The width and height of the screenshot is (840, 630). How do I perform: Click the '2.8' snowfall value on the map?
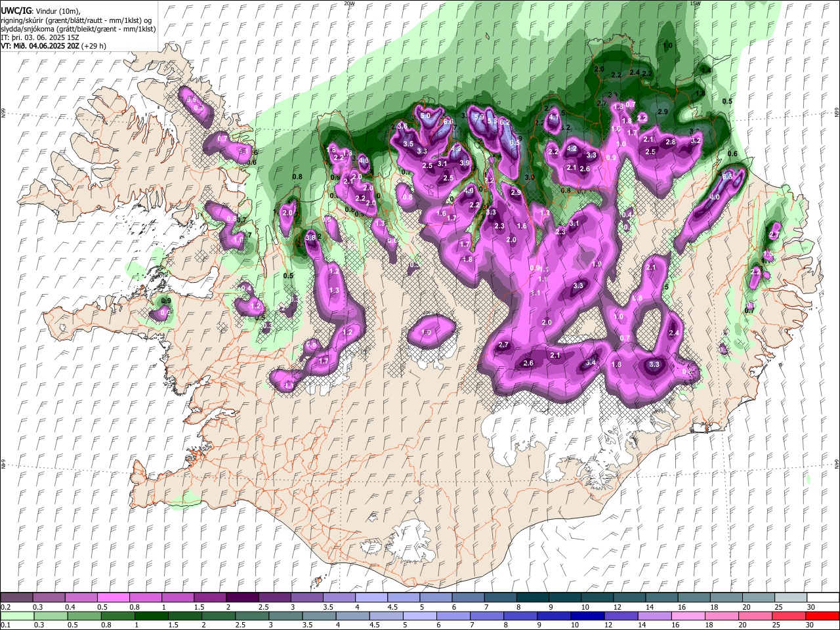pyautogui.click(x=671, y=142)
